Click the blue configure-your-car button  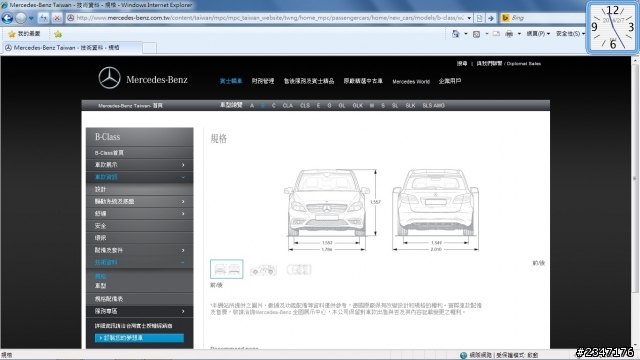pyautogui.click(x=139, y=338)
